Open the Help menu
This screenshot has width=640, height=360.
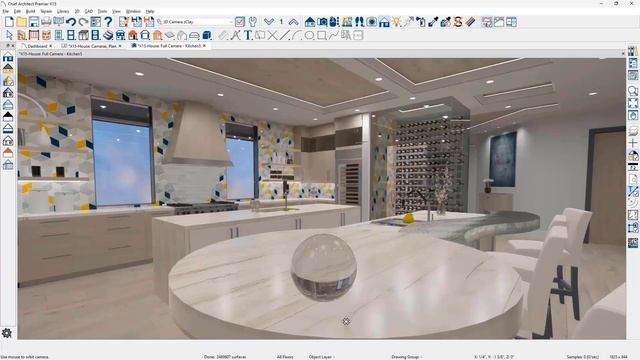pyautogui.click(x=150, y=11)
